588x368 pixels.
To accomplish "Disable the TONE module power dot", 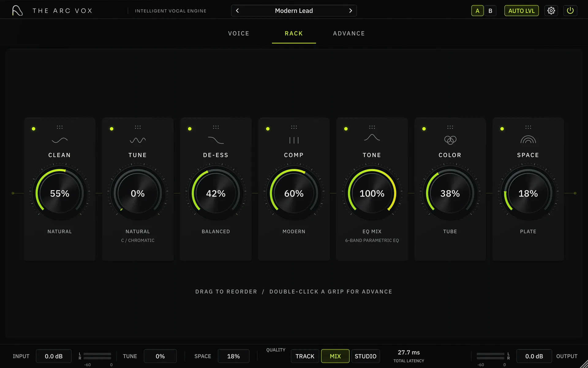I will pos(346,129).
